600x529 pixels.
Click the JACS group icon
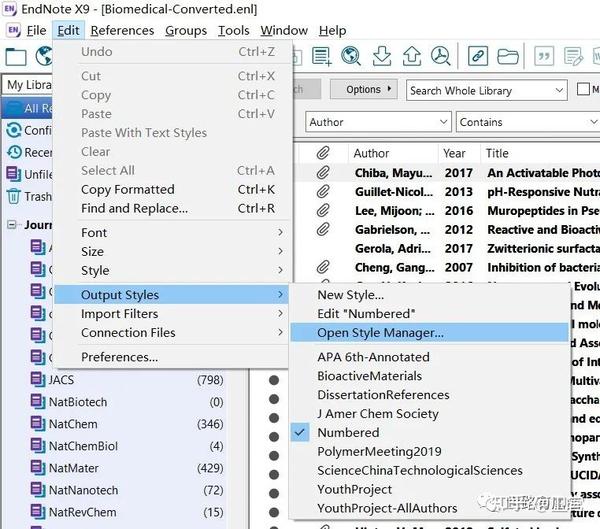pos(38,379)
